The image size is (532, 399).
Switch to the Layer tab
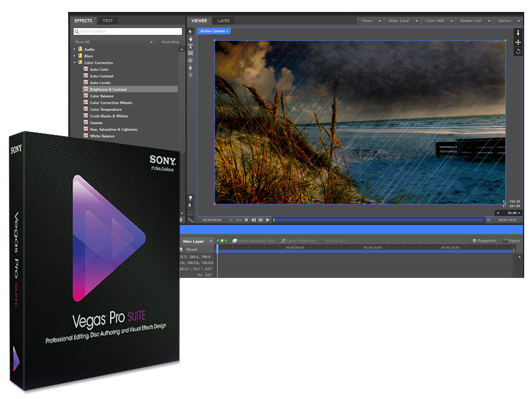[223, 21]
